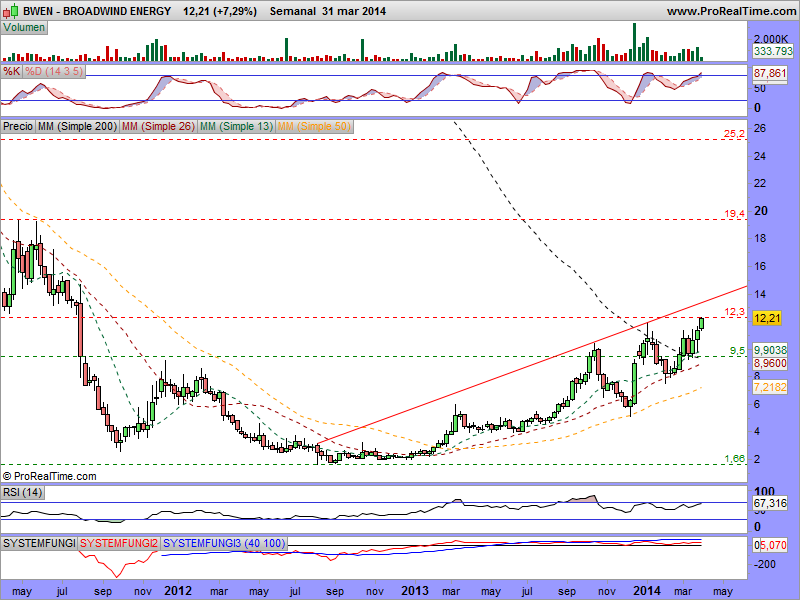Image resolution: width=800 pixels, height=600 pixels.
Task: Click the SYSTEMFUNGI3 (40 100) label
Action: (x=224, y=543)
